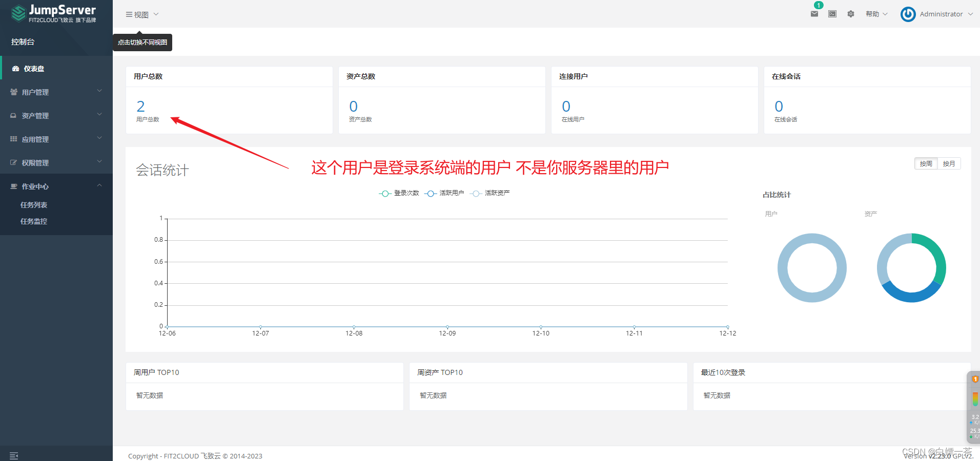The width and height of the screenshot is (980, 461).
Task: Click the total users count 2
Action: click(141, 107)
